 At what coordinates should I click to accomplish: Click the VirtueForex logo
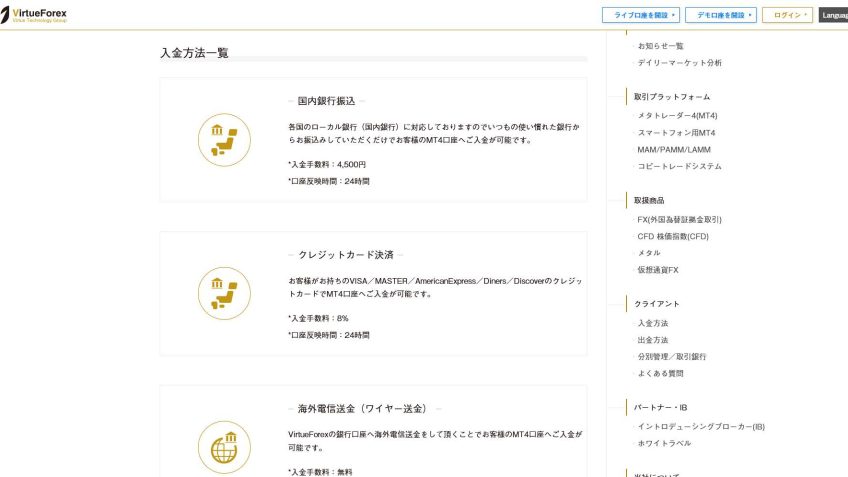pos(35,15)
